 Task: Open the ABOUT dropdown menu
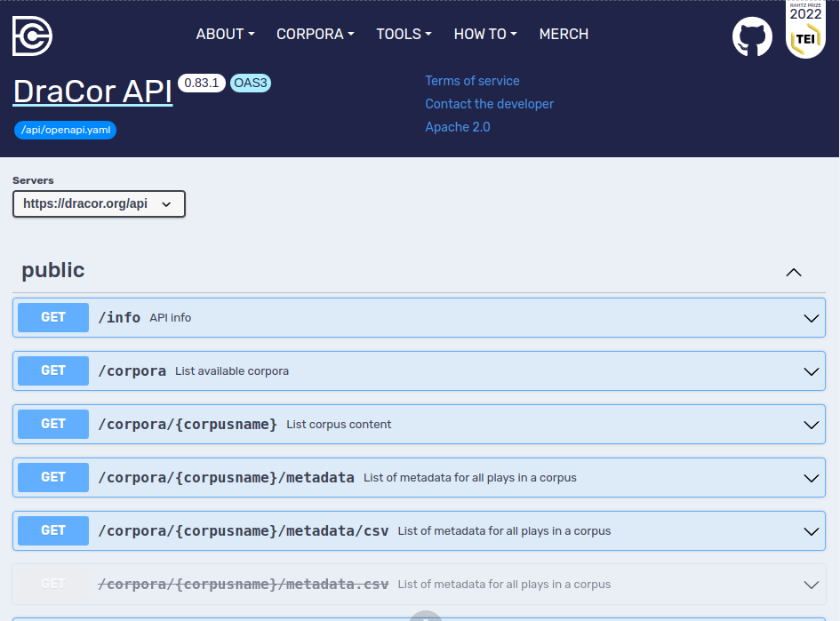(x=225, y=35)
